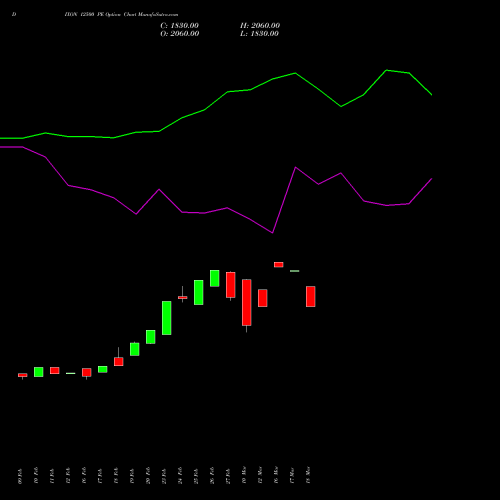Viewport: 500px width, 500px height.
Task: Click the tall green candle above 23 Feb
Action: coord(167,318)
